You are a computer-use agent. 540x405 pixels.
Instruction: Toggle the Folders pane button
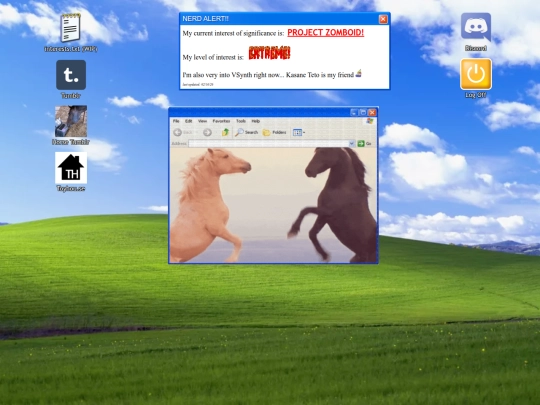(x=274, y=132)
